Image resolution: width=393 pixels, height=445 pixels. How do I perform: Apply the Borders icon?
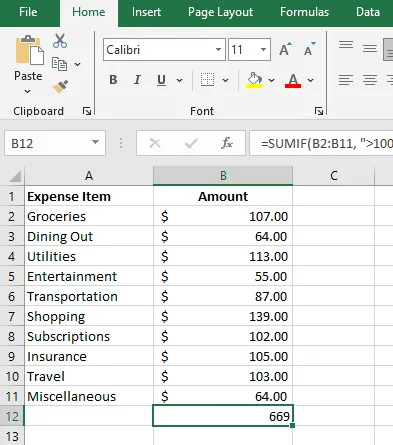coord(207,80)
